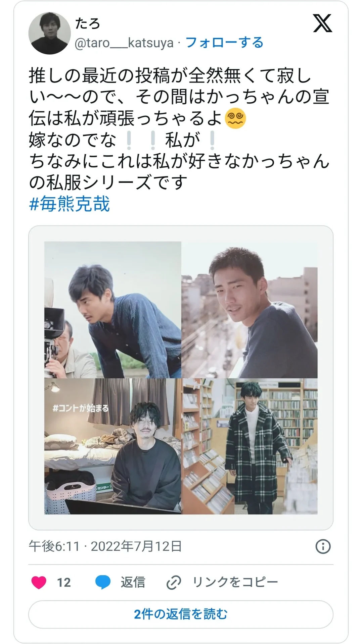This screenshot has height=644, width=362.
Task: Open the @taro___katsuya handle
Action: 124,43
